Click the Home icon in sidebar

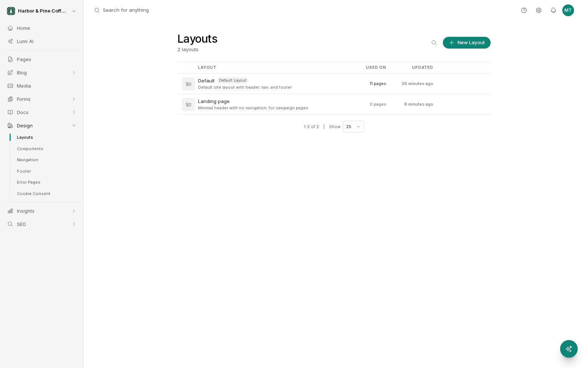[x=10, y=28]
